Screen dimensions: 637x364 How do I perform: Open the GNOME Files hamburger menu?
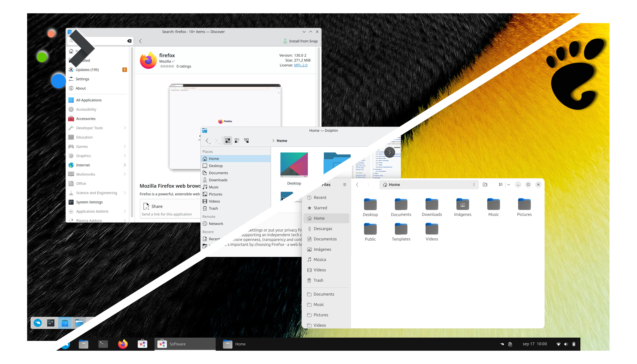pos(345,185)
